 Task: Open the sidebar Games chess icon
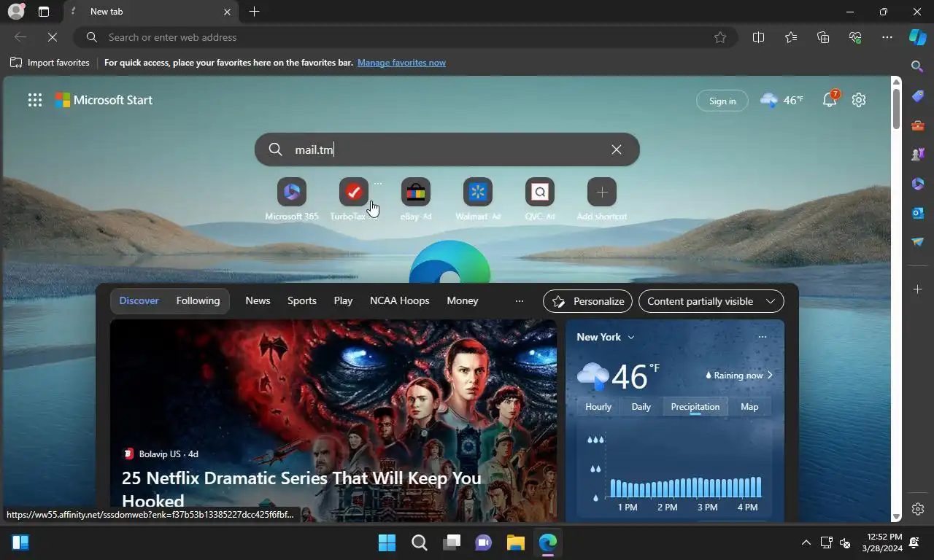click(918, 155)
